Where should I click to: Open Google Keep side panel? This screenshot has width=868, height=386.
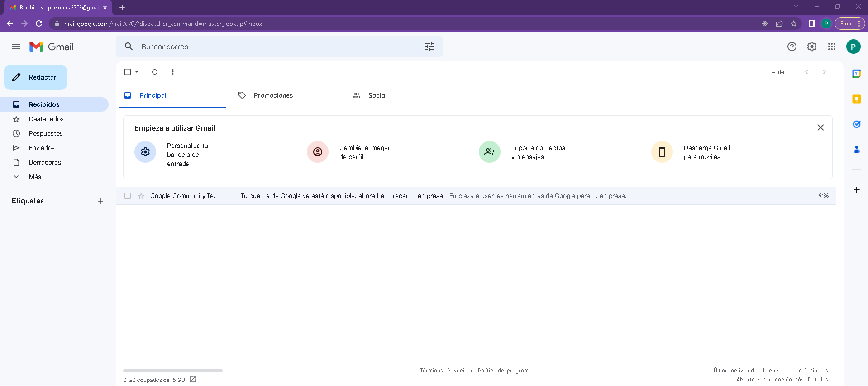(x=856, y=99)
